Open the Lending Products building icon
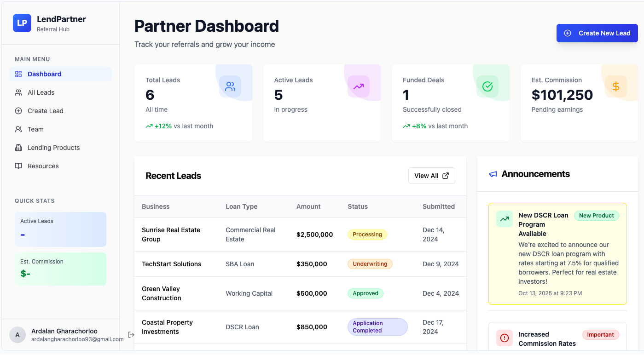This screenshot has width=644, height=355. [17, 147]
